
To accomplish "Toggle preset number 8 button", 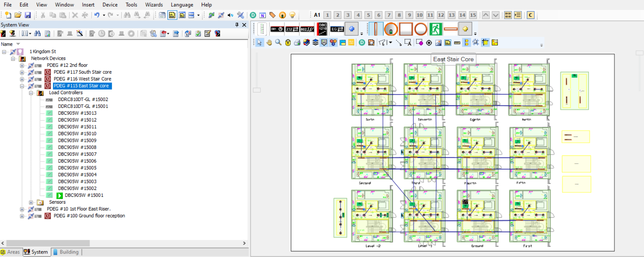I will coord(399,15).
